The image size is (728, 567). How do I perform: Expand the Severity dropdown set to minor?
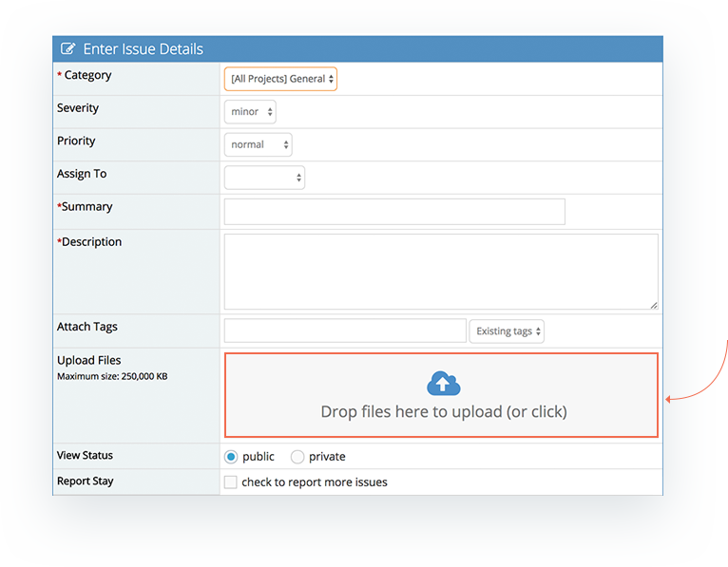pyautogui.click(x=251, y=112)
